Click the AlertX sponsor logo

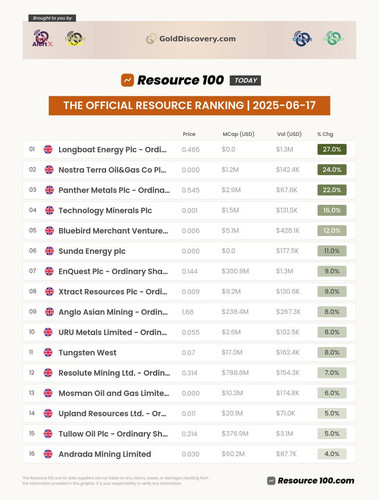pos(42,38)
